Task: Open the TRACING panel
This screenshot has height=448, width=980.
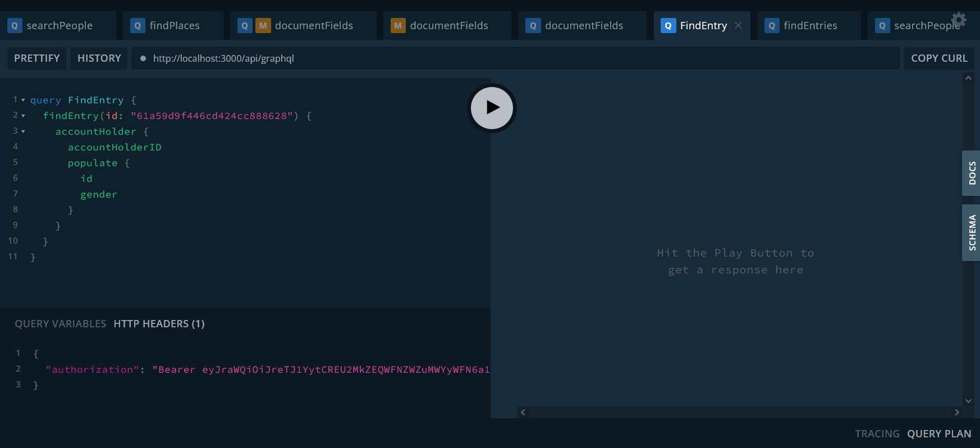Action: [x=877, y=434]
